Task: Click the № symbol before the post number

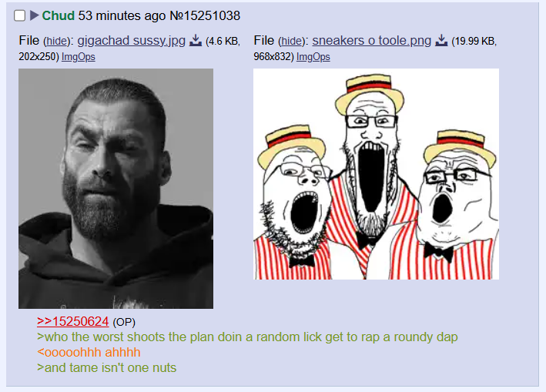Action: pos(176,15)
